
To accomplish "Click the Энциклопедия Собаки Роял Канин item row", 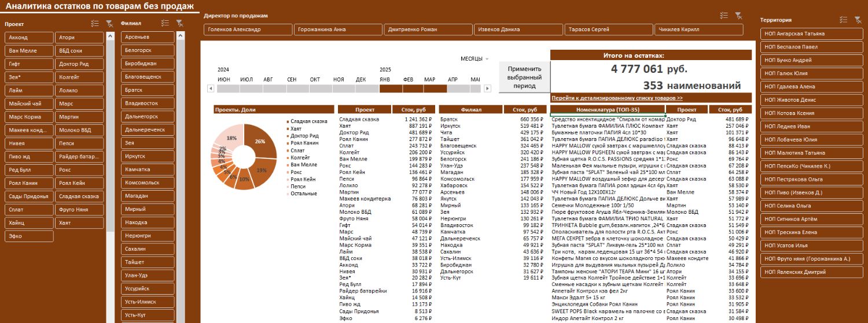I will (652, 304).
